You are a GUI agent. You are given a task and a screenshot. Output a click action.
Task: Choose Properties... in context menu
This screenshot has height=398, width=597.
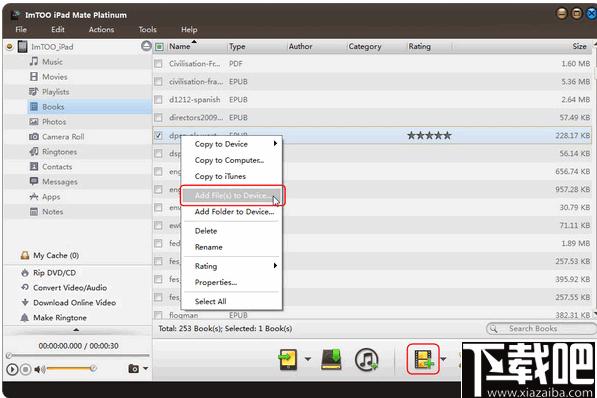[231, 282]
